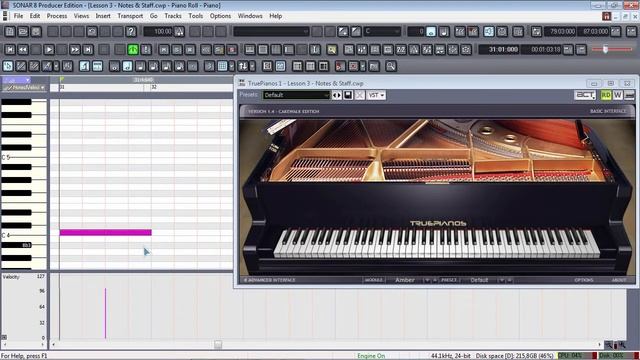Select the magenta note at C4
This screenshot has width=640, height=360.
pos(106,233)
